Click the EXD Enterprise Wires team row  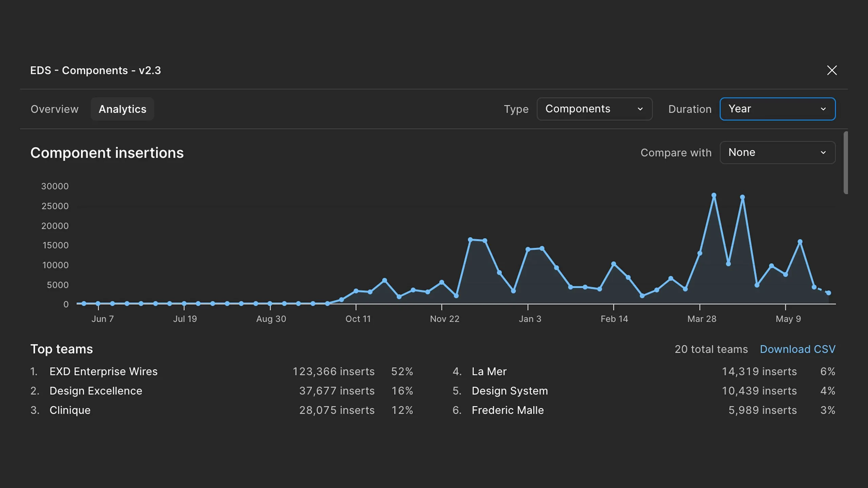[x=222, y=371]
